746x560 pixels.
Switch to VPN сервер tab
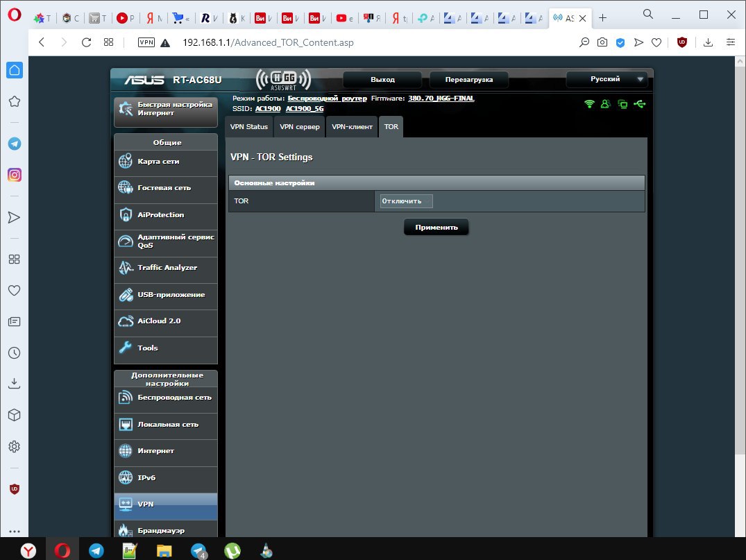coord(300,127)
